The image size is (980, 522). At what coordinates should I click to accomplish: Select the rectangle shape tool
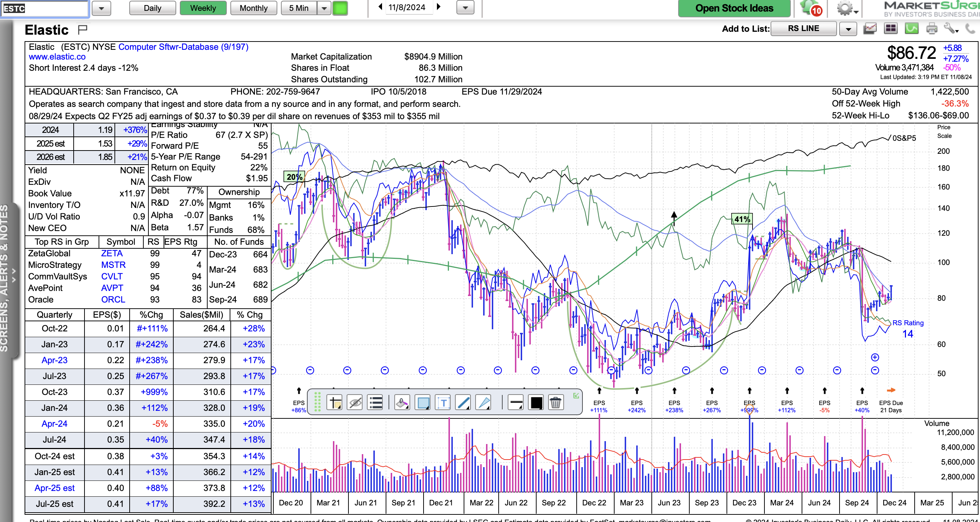click(423, 402)
